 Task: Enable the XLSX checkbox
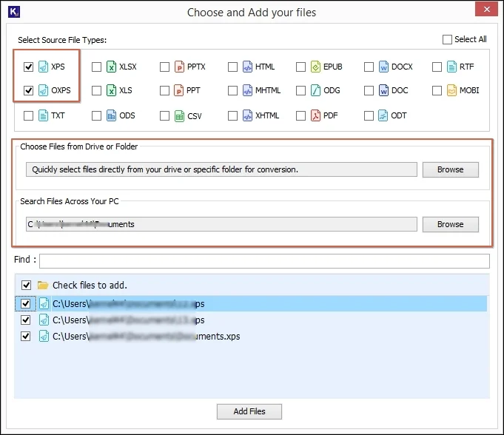tap(96, 67)
